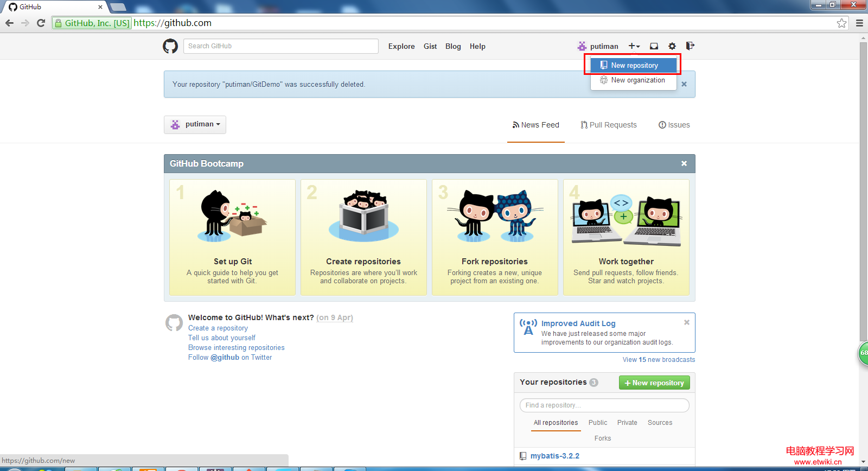
Task: Click Tell us about yourself link
Action: [x=221, y=338]
